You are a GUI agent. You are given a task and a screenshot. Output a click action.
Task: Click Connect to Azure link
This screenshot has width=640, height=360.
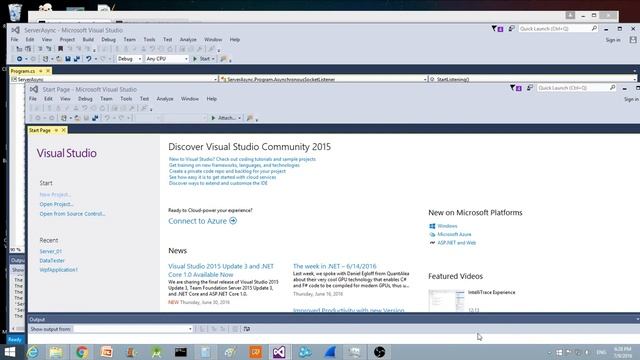(198, 221)
